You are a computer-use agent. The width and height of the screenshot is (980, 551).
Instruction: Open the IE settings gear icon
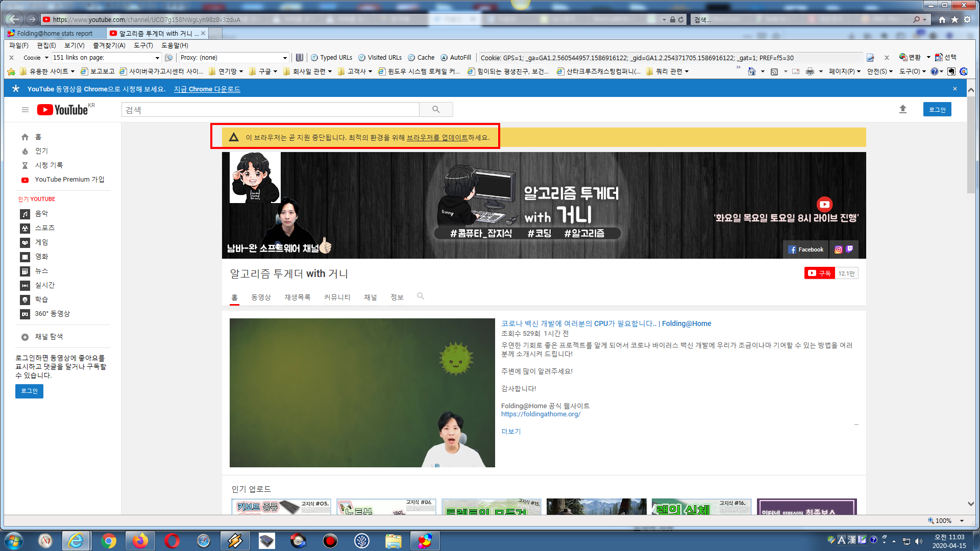point(967,19)
